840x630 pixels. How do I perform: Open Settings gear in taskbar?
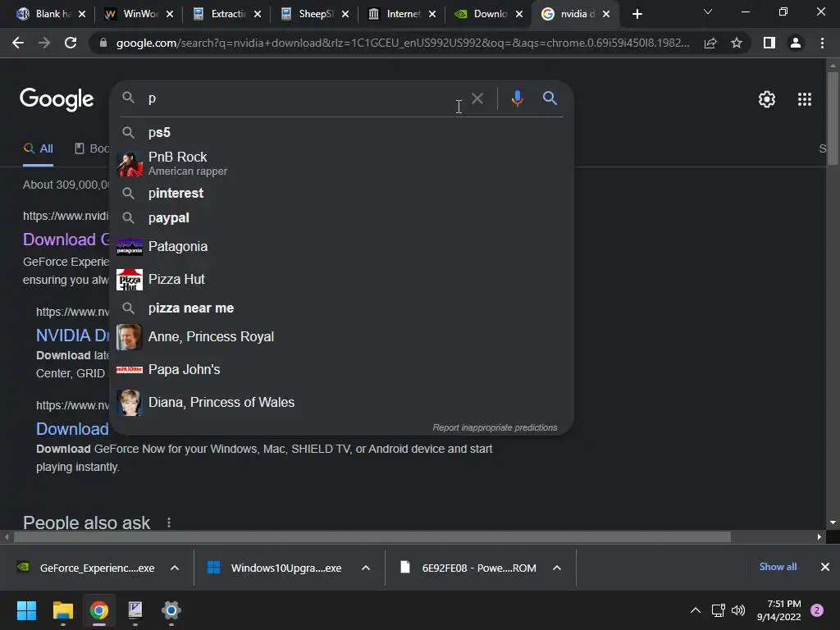[171, 610]
